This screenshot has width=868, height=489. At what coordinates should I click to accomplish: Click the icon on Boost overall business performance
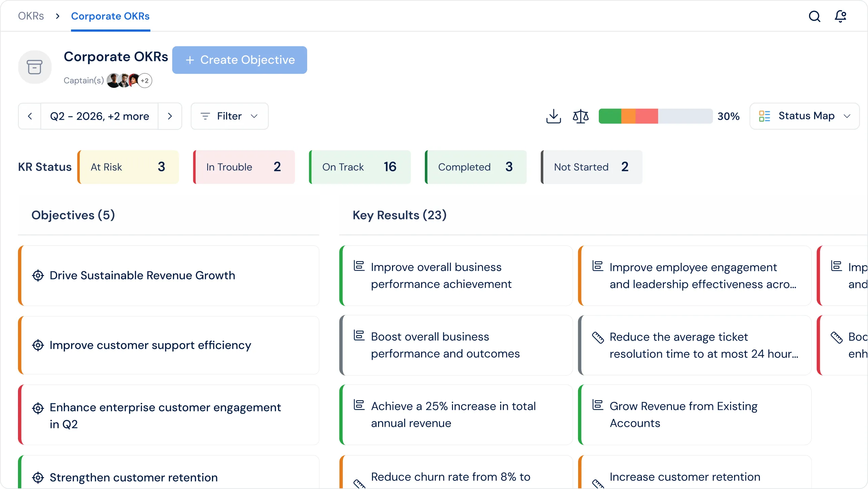[x=359, y=335]
